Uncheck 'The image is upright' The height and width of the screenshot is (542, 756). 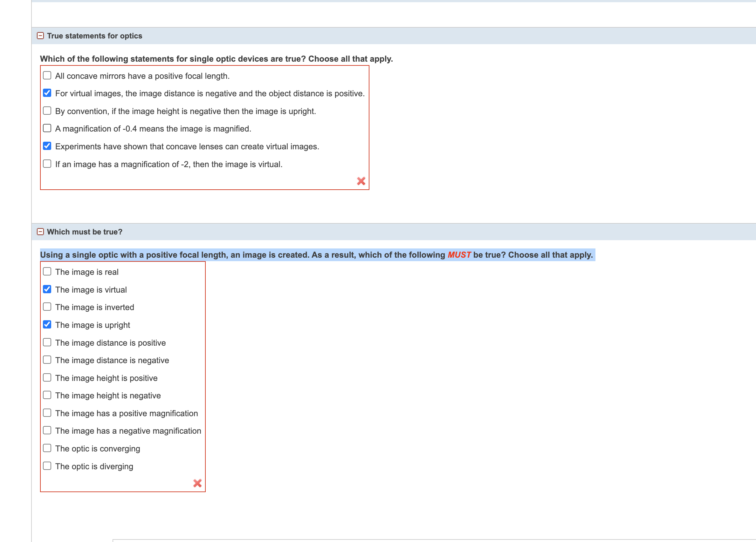tap(47, 324)
